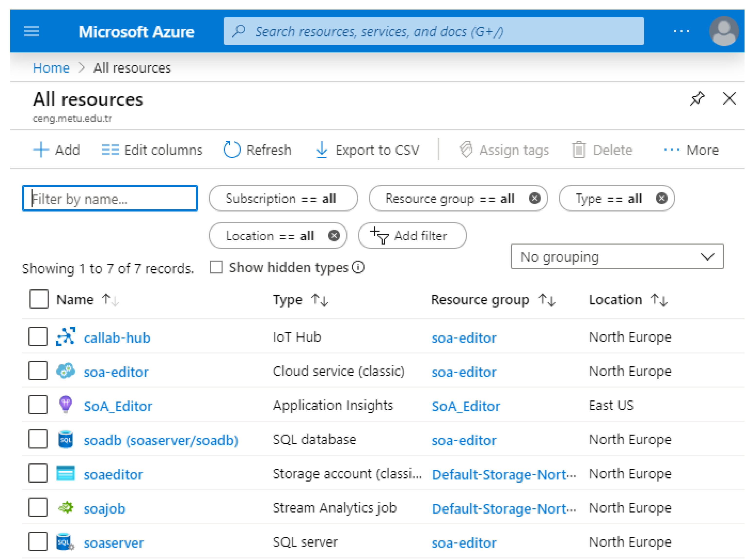This screenshot has height=560, width=755.
Task: Open SoA_Editor resource group link
Action: (x=466, y=406)
